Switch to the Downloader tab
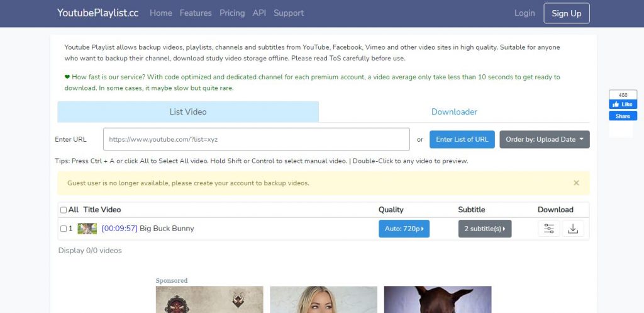644x313 pixels. click(x=454, y=112)
